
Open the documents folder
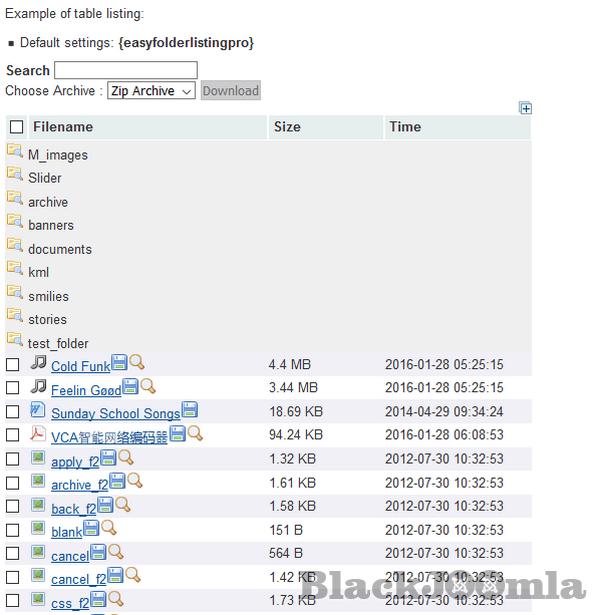[x=59, y=249]
